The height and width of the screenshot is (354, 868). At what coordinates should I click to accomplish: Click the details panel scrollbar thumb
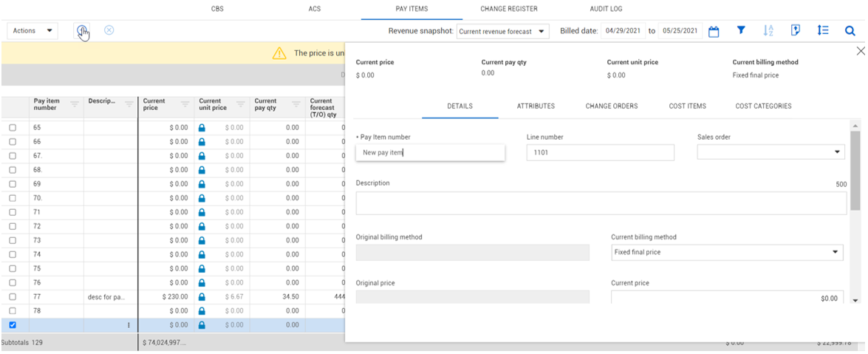[x=855, y=171]
